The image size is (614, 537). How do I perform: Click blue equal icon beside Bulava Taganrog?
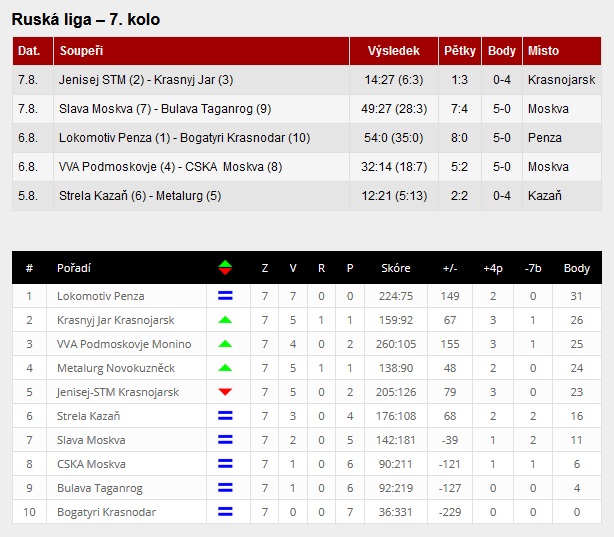(225, 488)
